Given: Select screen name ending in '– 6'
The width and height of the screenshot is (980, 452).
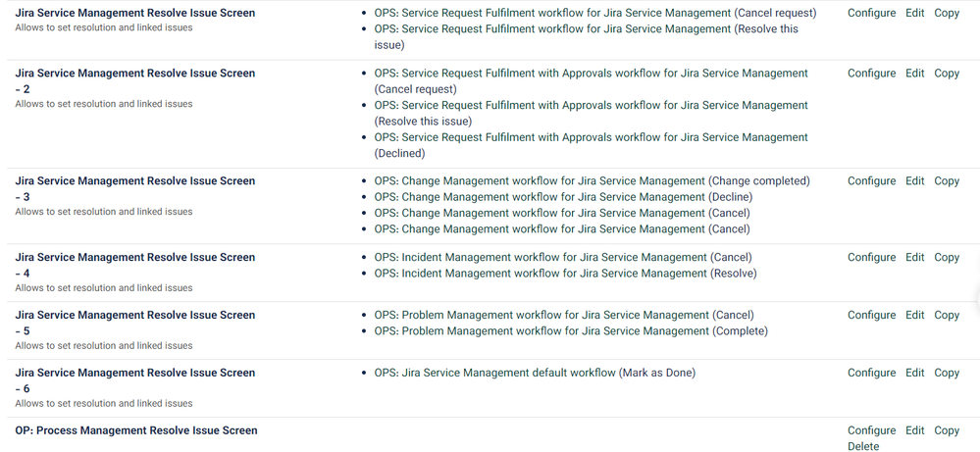Looking at the screenshot, I should point(135,380).
